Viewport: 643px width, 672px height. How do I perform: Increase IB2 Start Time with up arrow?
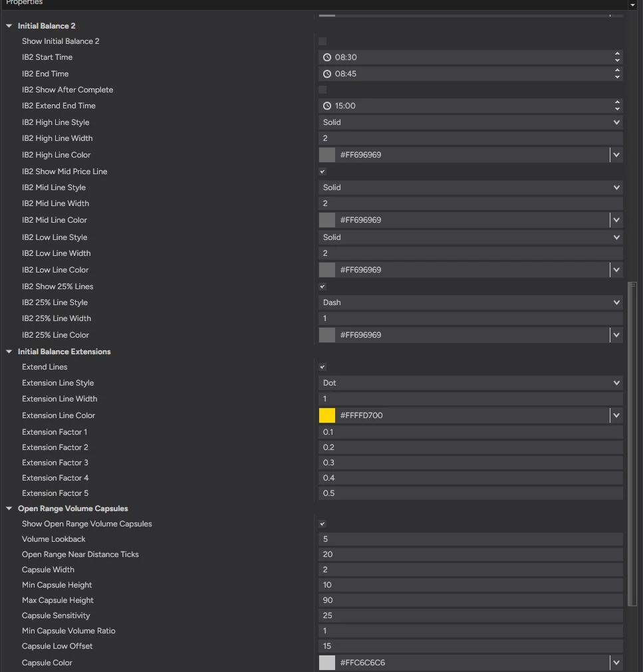(x=617, y=54)
